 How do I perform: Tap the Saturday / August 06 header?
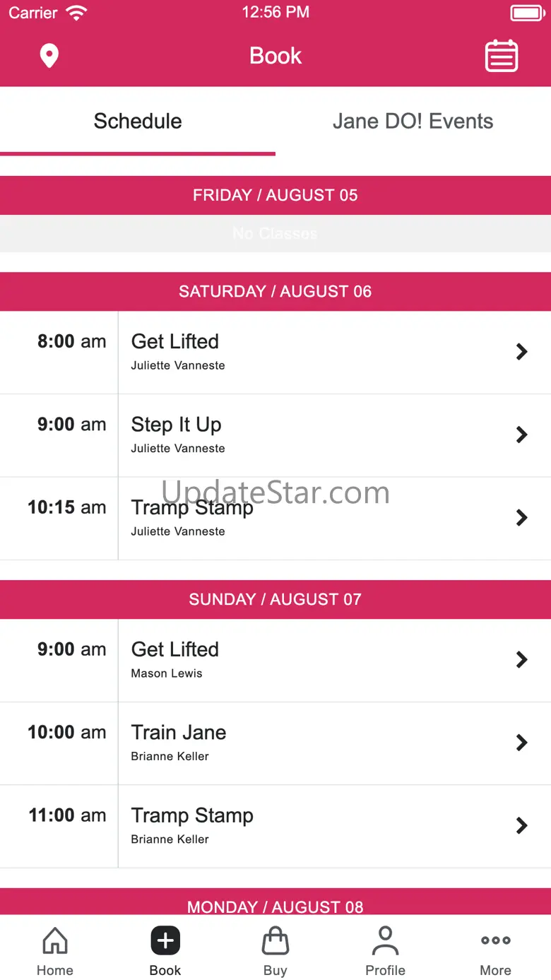pyautogui.click(x=275, y=291)
